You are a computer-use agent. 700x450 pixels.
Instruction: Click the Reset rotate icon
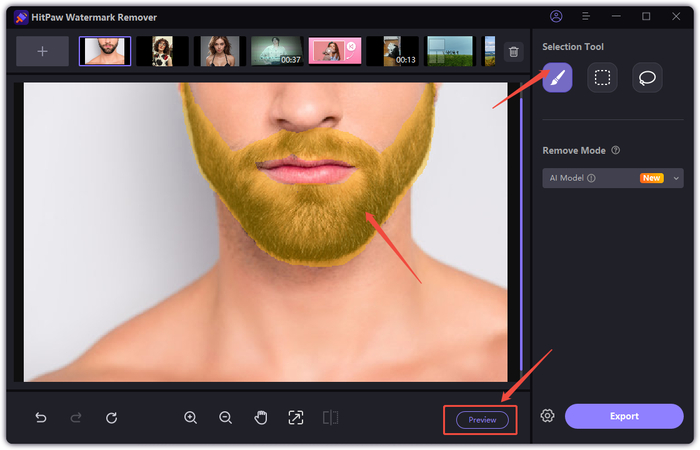[x=112, y=418]
